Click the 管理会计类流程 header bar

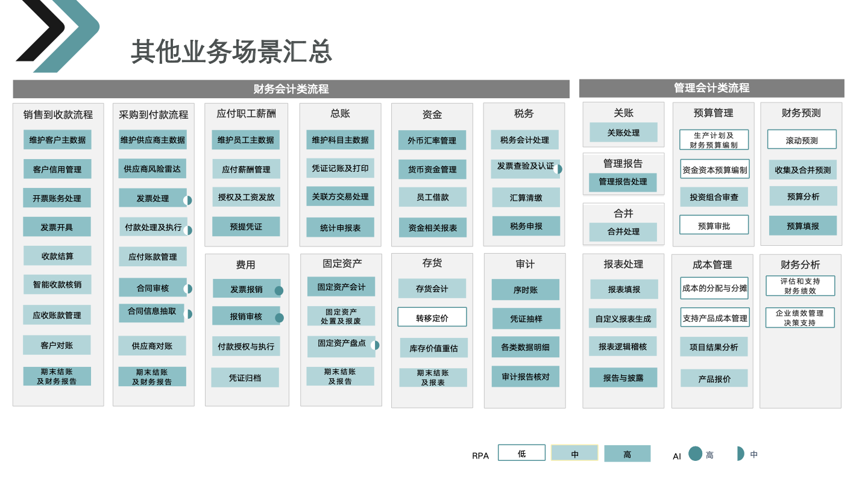(711, 88)
